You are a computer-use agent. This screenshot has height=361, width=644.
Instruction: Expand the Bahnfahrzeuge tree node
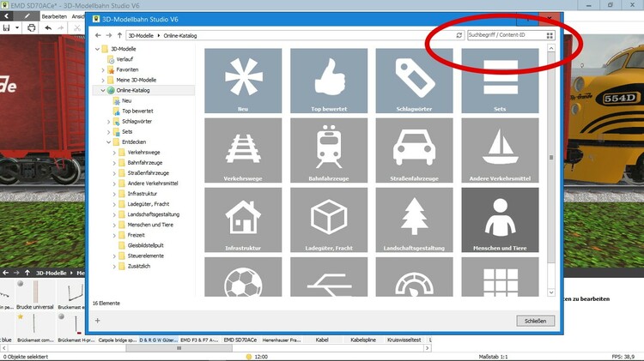[x=114, y=163]
